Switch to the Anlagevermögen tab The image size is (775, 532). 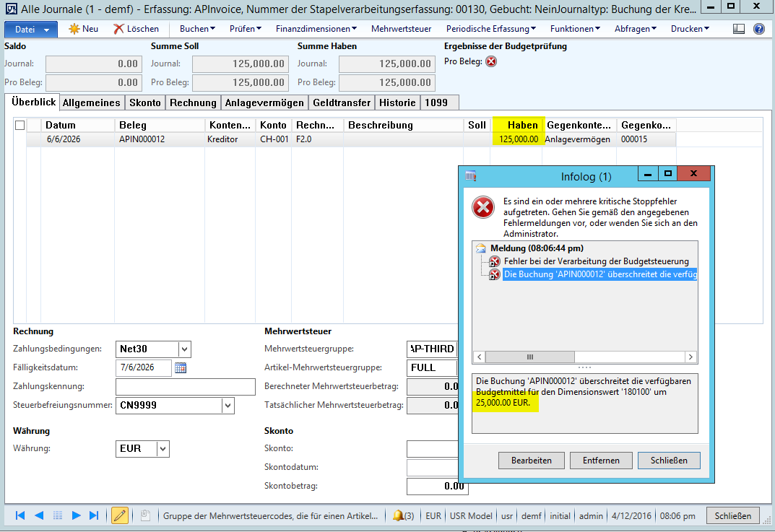pyautogui.click(x=264, y=103)
